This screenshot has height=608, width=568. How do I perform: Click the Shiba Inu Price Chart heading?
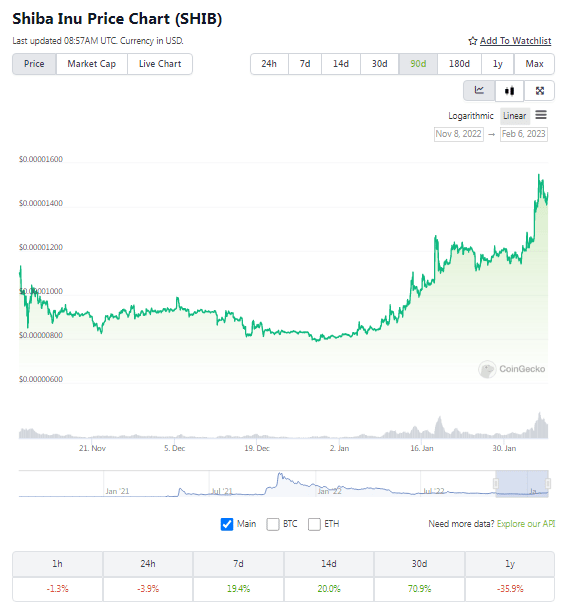coord(117,19)
